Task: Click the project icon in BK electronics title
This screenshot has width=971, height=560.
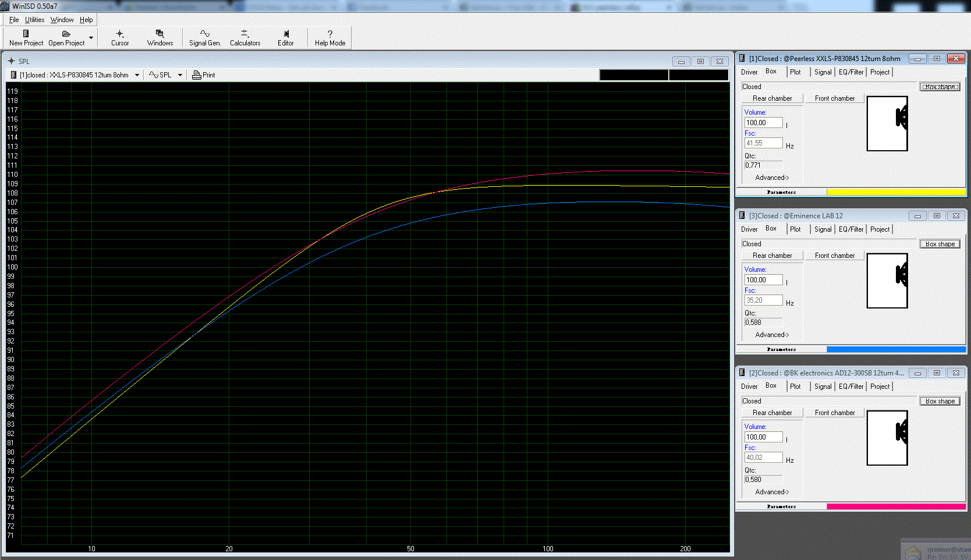Action: [742, 373]
